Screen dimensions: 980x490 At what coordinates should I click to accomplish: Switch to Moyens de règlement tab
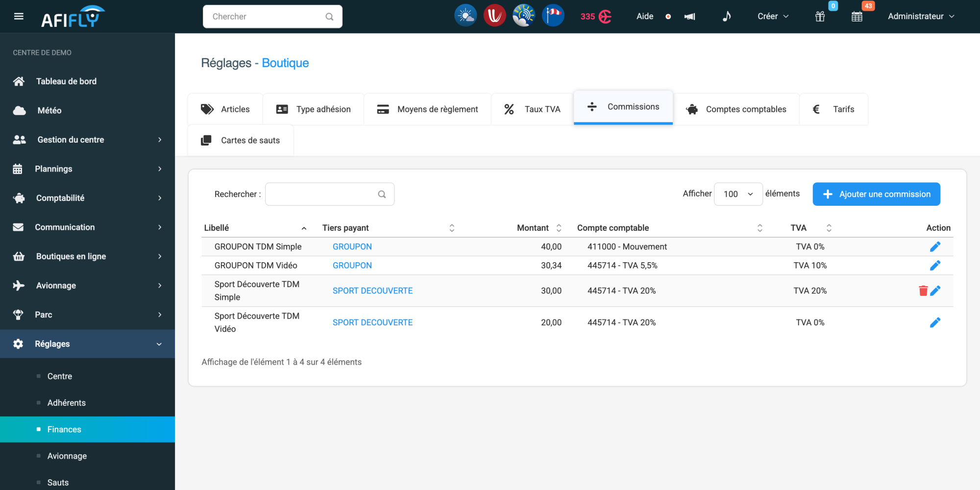[x=428, y=109]
